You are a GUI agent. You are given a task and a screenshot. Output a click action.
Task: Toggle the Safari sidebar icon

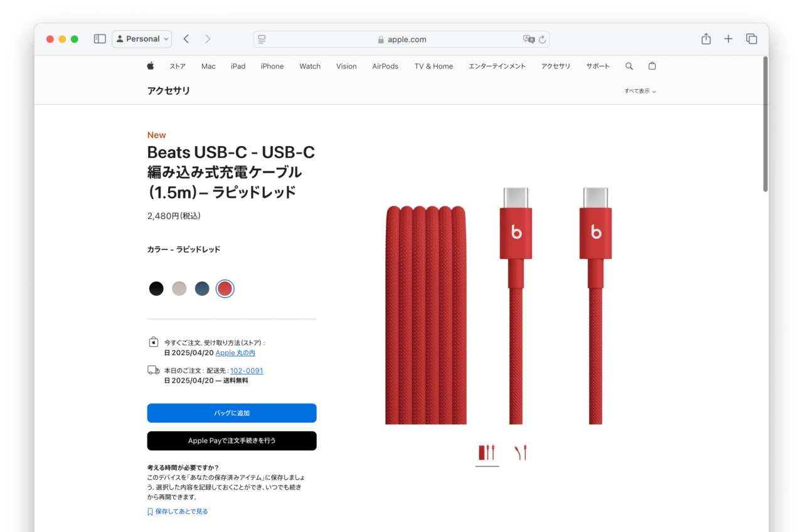[x=100, y=39]
